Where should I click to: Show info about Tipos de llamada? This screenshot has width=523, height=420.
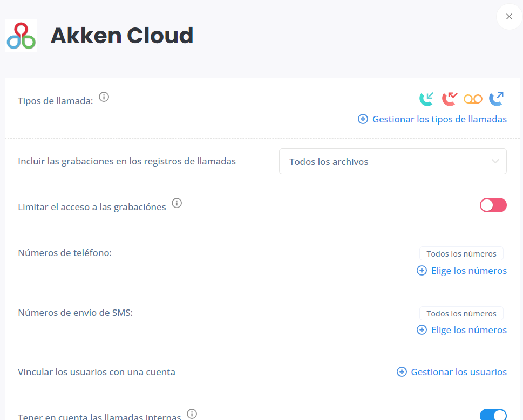104,97
